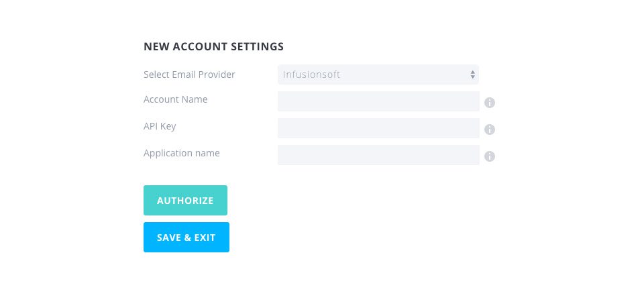Click the info icon beside API Key

pyautogui.click(x=490, y=130)
